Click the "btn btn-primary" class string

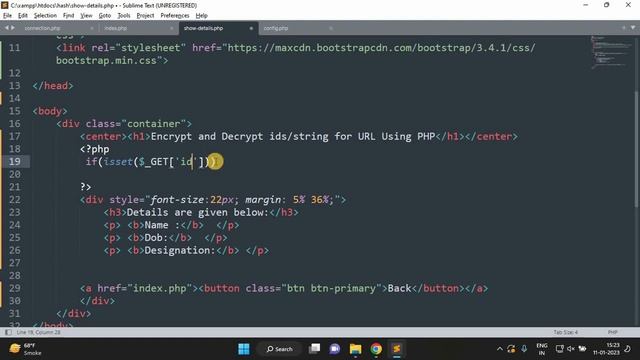point(331,288)
